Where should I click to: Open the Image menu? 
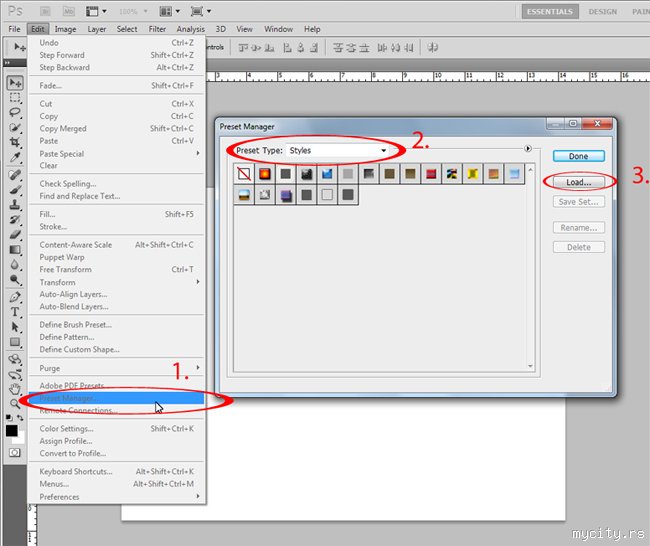(65, 29)
